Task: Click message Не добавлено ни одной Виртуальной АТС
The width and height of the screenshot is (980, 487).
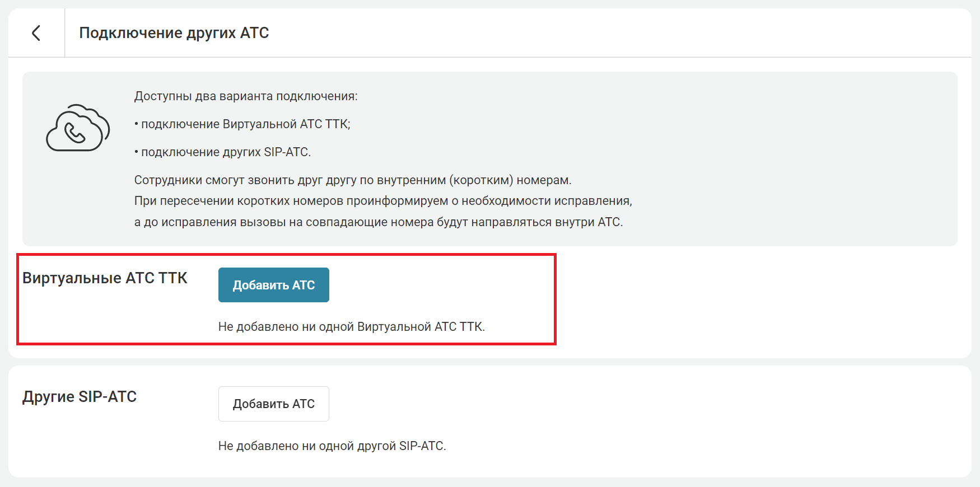Action: click(352, 327)
